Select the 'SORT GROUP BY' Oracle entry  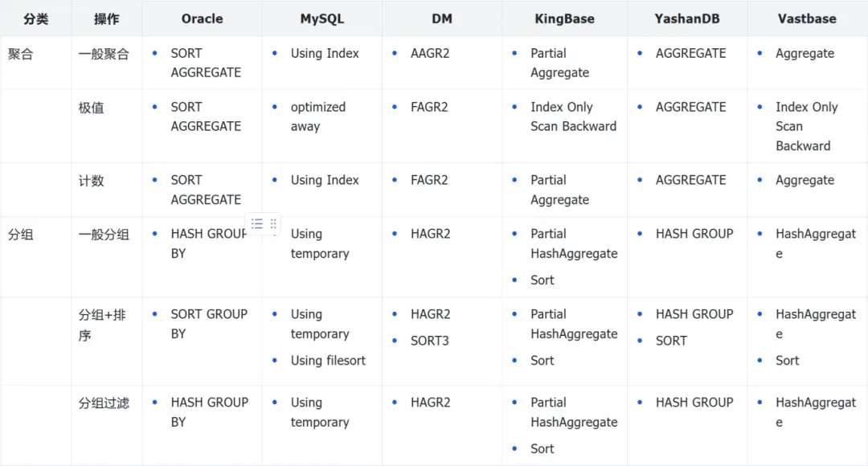[209, 324]
